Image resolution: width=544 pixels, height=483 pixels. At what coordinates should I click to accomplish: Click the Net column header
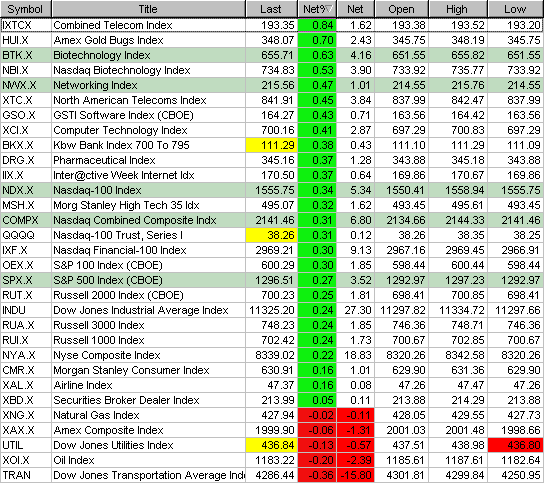pyautogui.click(x=356, y=9)
